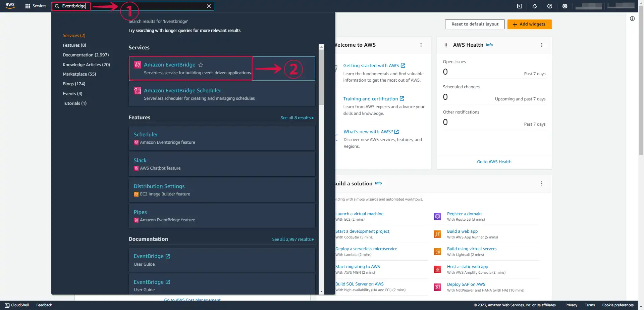
Task: Open the AWS Health widget options menu
Action: coord(541,45)
